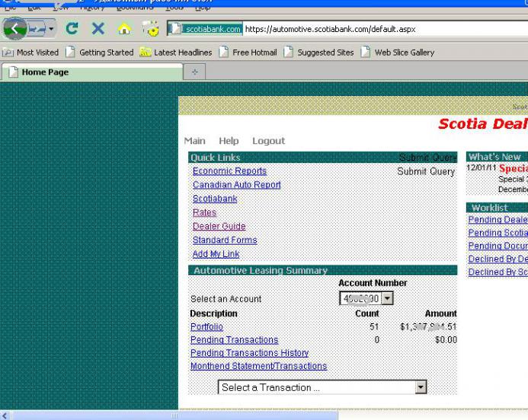Open the Getting Started bookmark

pos(100,53)
